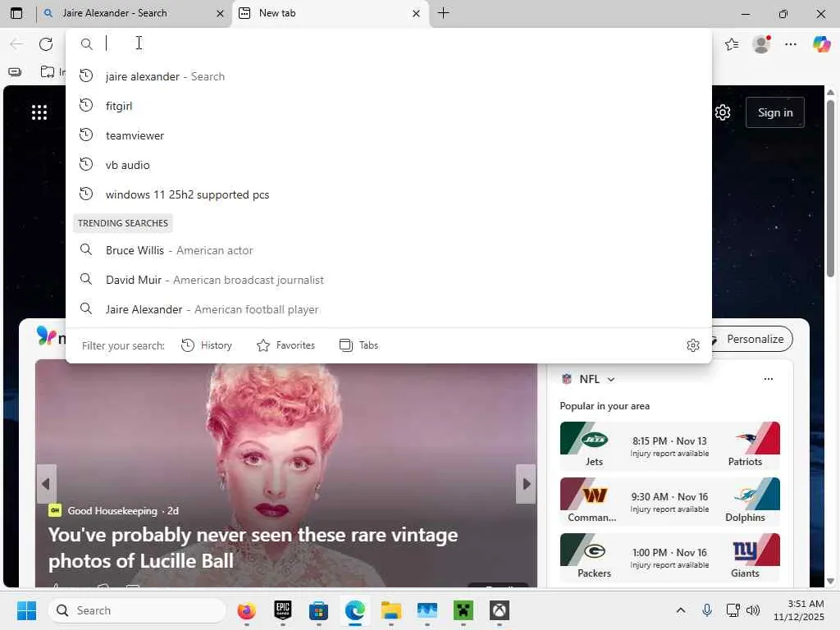
Task: Select jaire alexander history suggestion
Action: 389,76
